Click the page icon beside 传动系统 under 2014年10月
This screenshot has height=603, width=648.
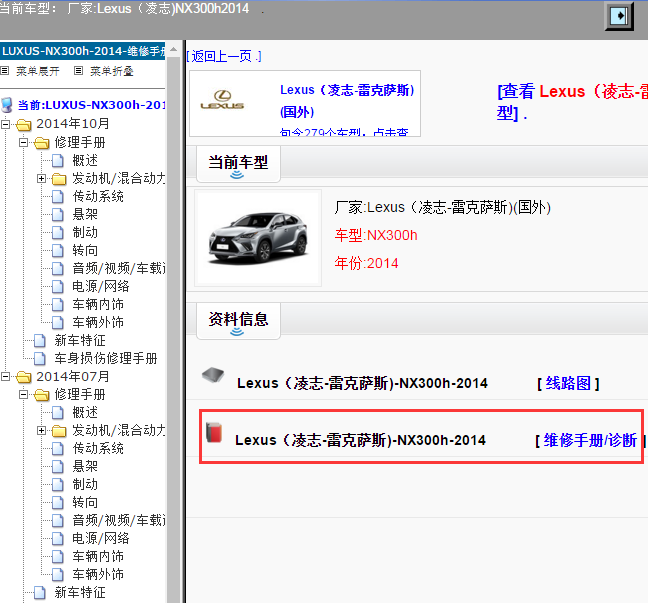click(x=58, y=196)
